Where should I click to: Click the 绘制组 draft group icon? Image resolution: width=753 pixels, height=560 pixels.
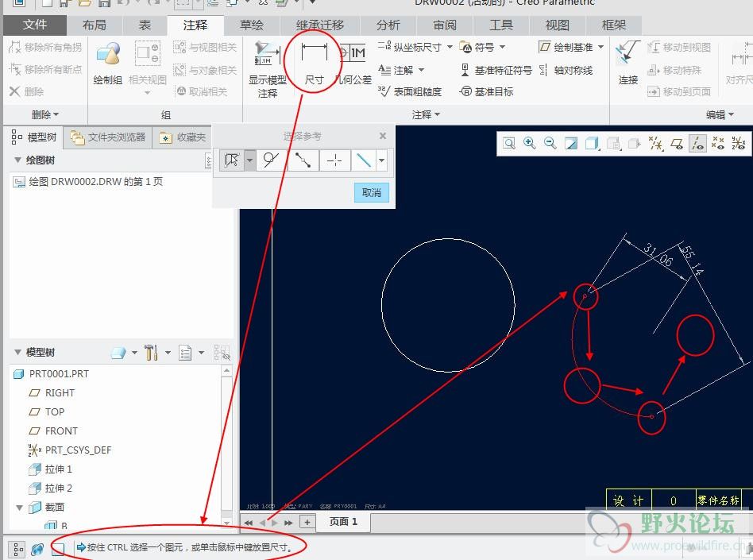(108, 63)
